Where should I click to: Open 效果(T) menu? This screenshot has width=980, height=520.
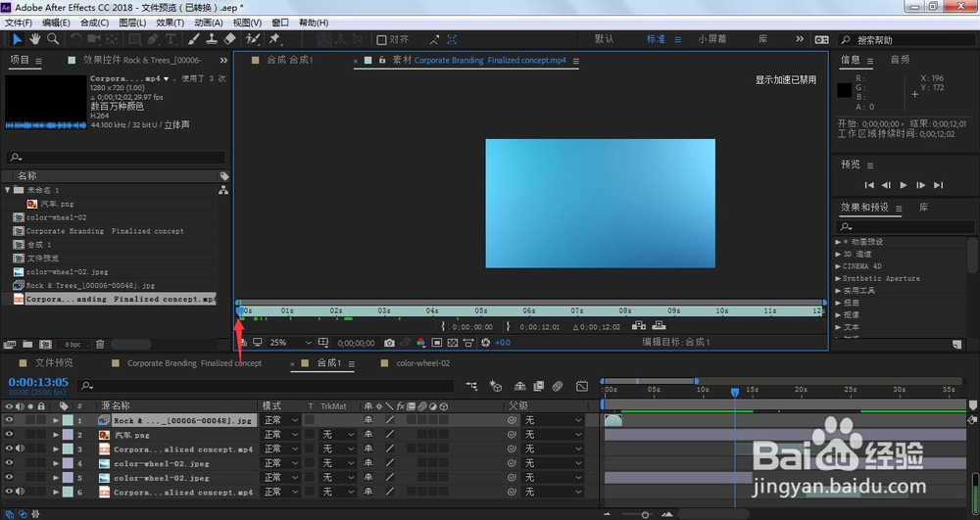click(170, 23)
